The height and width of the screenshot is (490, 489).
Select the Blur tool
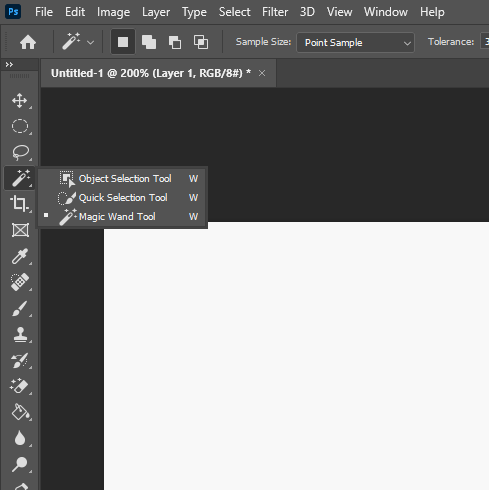20,438
